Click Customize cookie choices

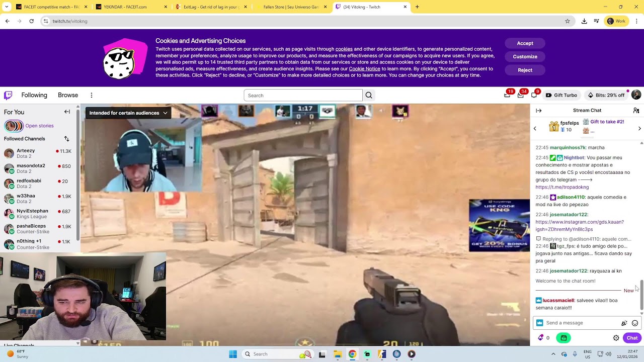point(525,57)
